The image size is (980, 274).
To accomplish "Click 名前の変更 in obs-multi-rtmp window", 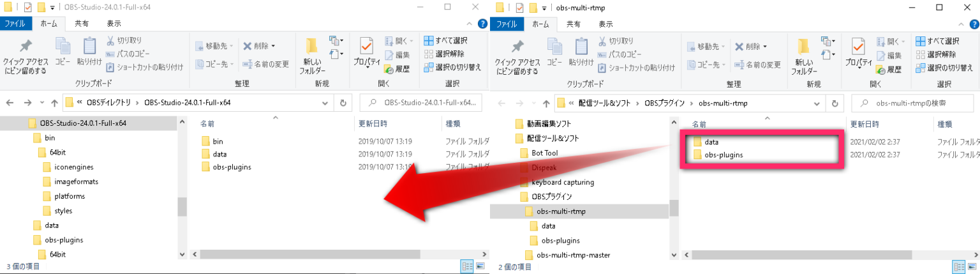I will (757, 65).
